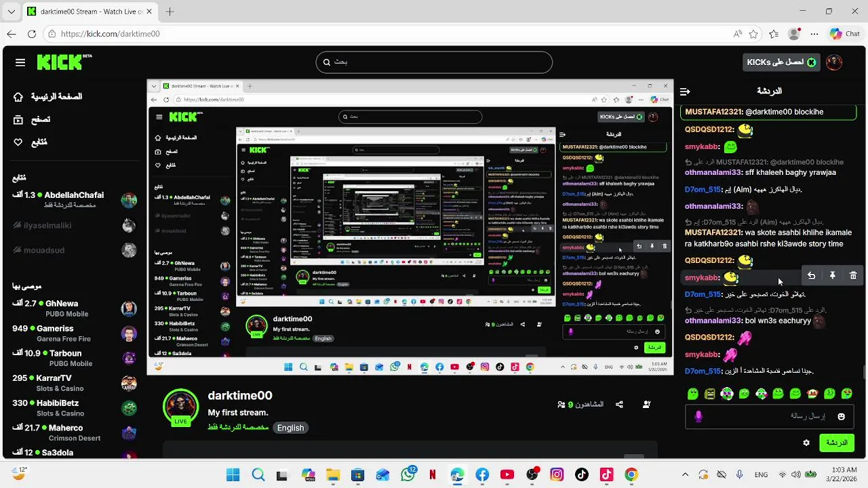Open new tab with plus button
The height and width of the screenshot is (488, 868).
(170, 12)
